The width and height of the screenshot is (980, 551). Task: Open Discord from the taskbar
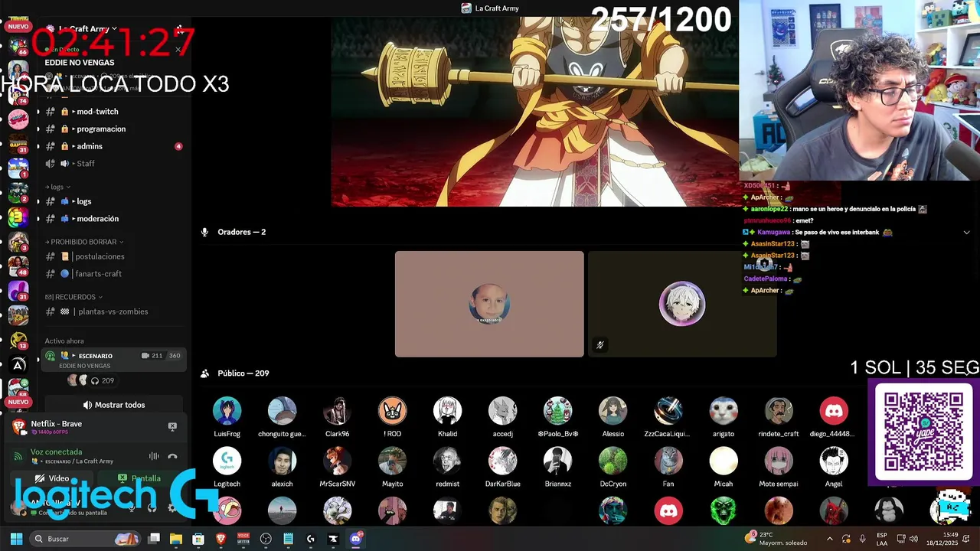[355, 539]
